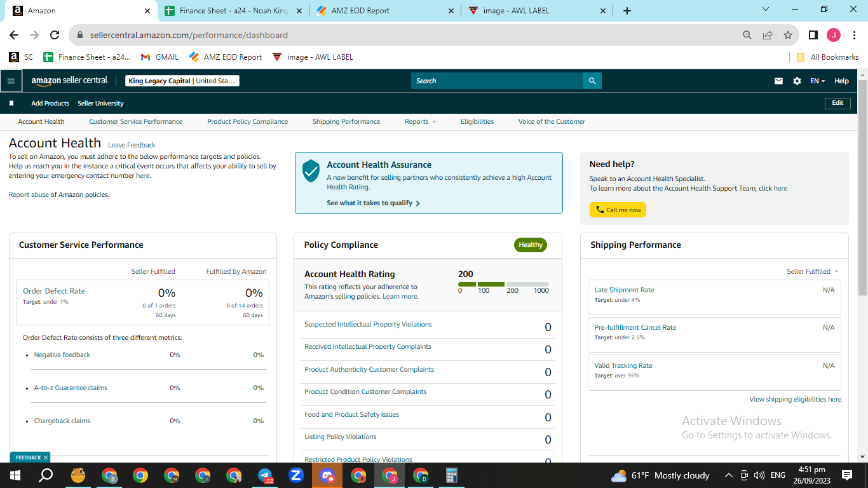Open the EN language dropdown
This screenshot has height=488, width=868.
[817, 81]
